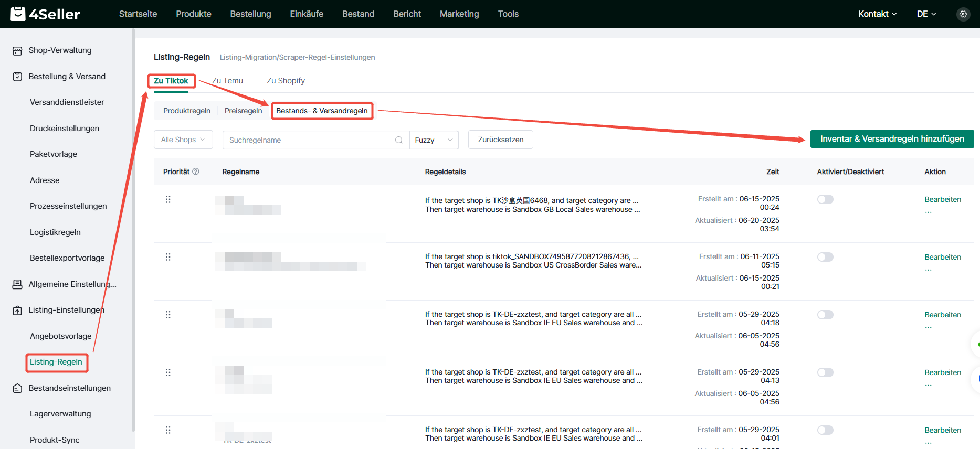Open the Bestellung top menu
This screenshot has height=449, width=980.
(x=250, y=14)
